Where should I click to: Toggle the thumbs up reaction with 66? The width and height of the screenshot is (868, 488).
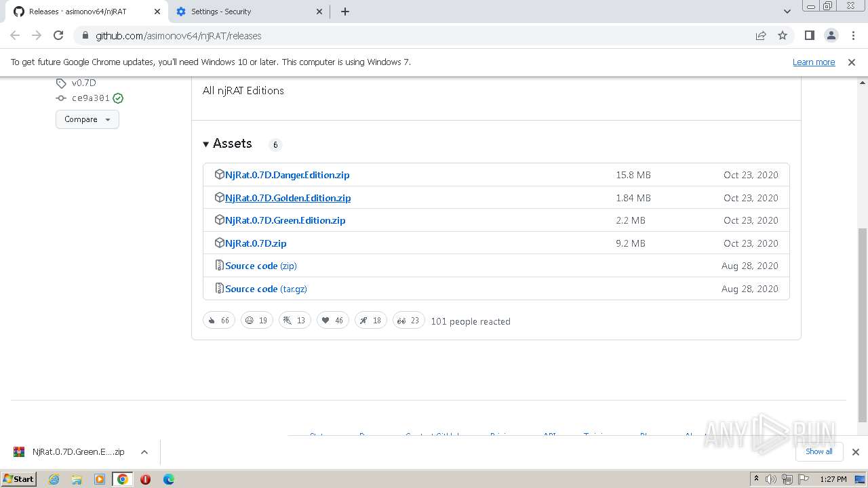(x=218, y=321)
